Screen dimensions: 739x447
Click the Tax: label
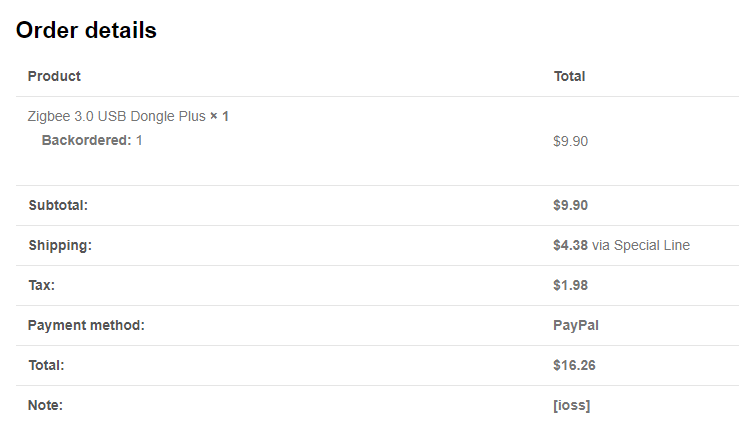click(x=41, y=285)
